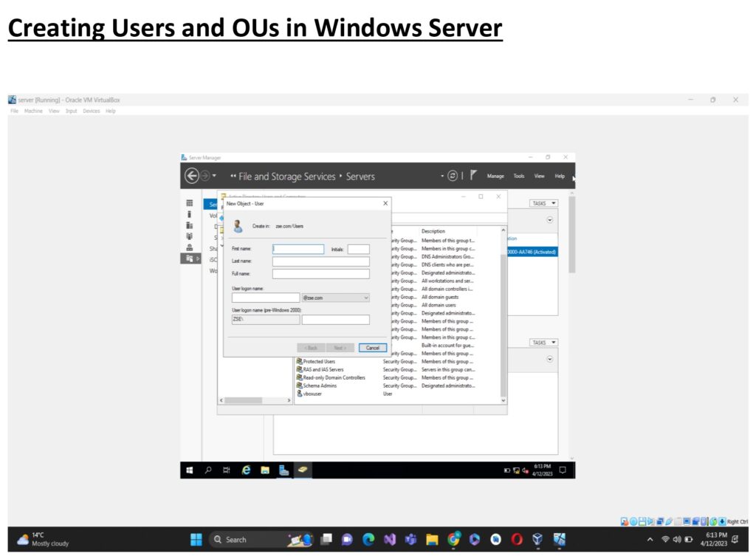The width and height of the screenshot is (756, 556).
Task: Click the host Windows Start button
Action: 196,540
